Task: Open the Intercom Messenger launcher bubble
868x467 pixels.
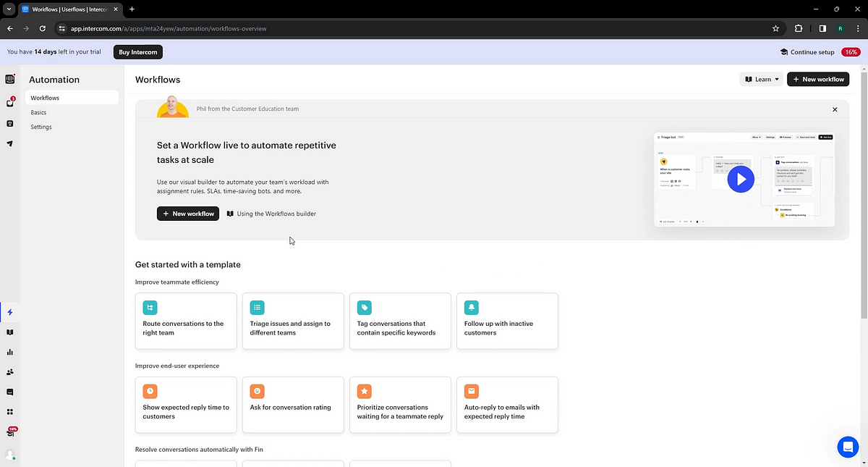Action: tap(847, 447)
